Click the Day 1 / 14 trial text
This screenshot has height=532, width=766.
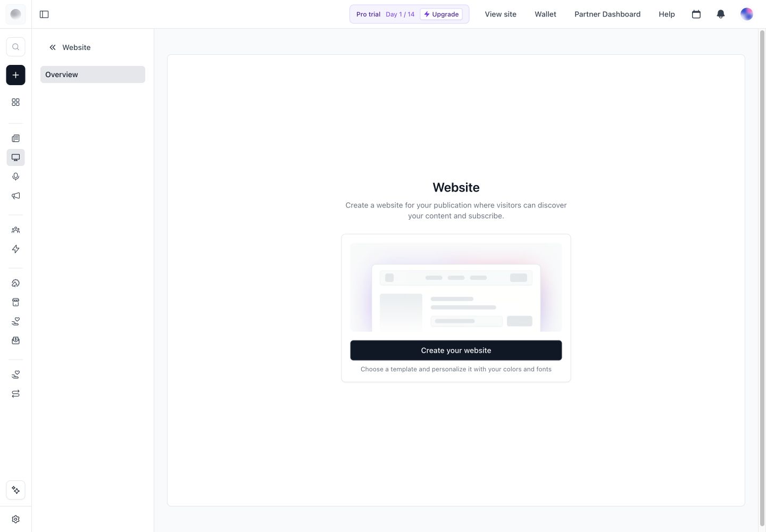coord(400,14)
